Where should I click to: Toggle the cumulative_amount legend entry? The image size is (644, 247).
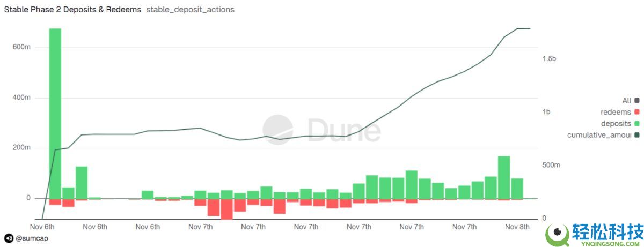pos(598,135)
